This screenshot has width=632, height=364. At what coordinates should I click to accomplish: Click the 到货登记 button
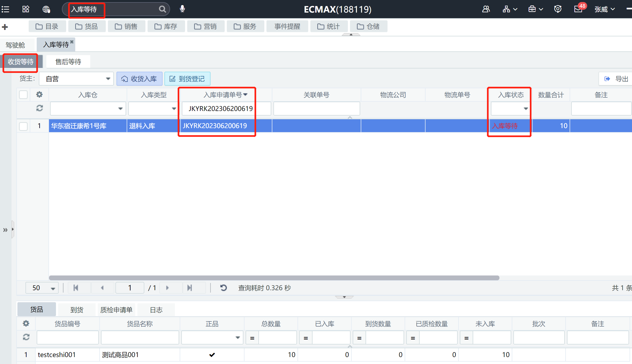(x=187, y=79)
